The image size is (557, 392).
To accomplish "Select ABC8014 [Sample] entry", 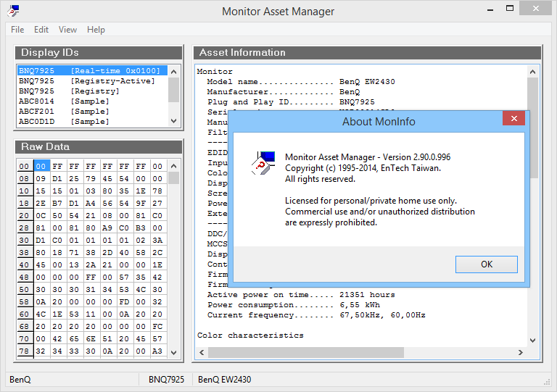I will point(92,101).
